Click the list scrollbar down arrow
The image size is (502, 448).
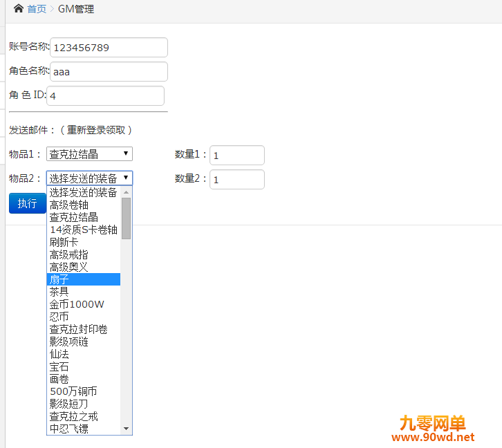click(x=126, y=429)
